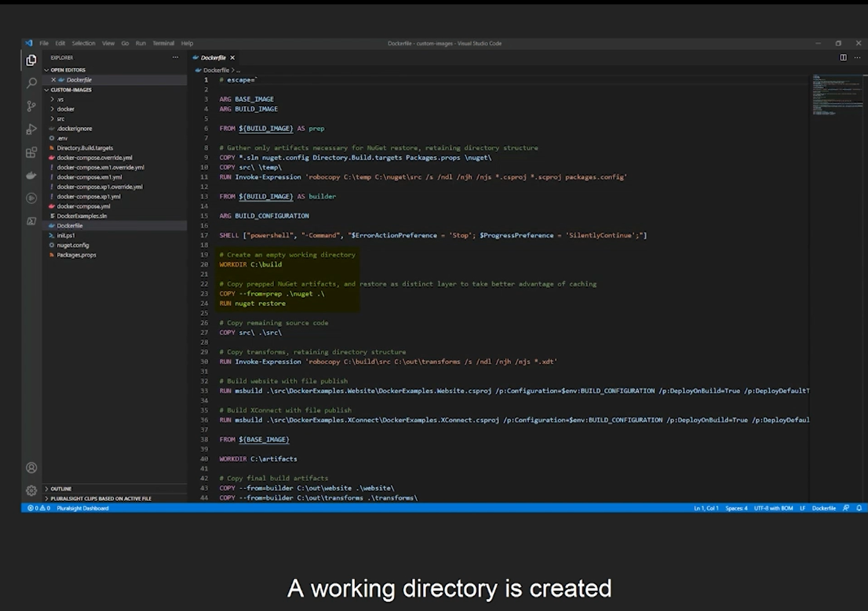Open the Run and Debug view
The height and width of the screenshot is (611, 868).
pyautogui.click(x=31, y=129)
